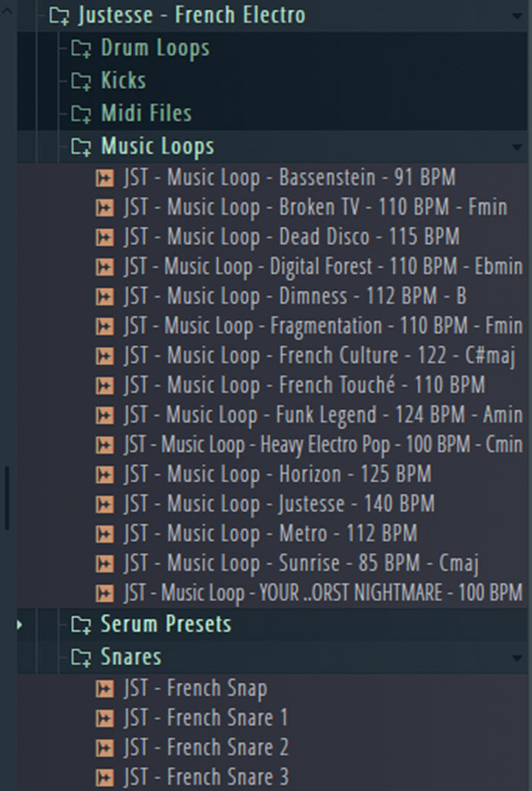The image size is (532, 791).
Task: Click the waveform icon beside Bassenstein loop
Action: pos(103,178)
